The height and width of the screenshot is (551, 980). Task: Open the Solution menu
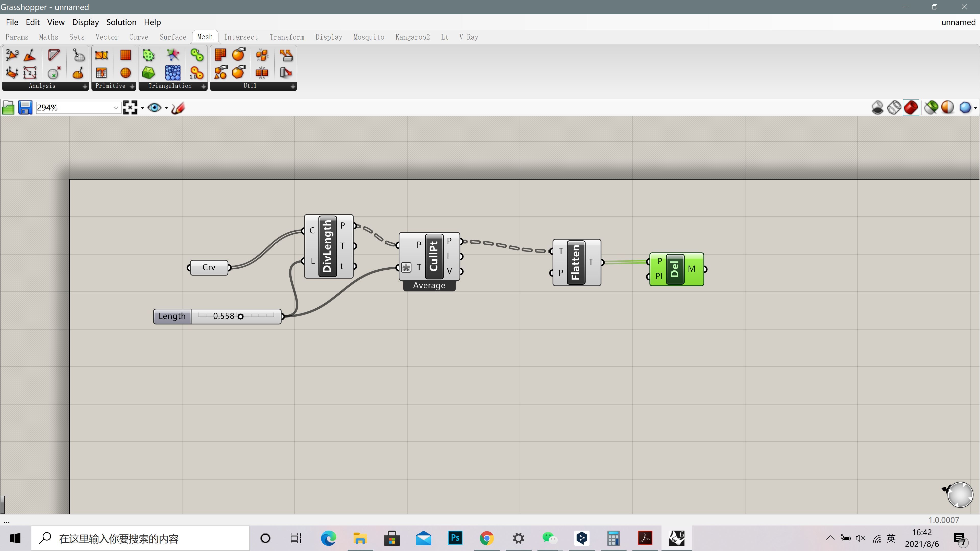click(121, 22)
